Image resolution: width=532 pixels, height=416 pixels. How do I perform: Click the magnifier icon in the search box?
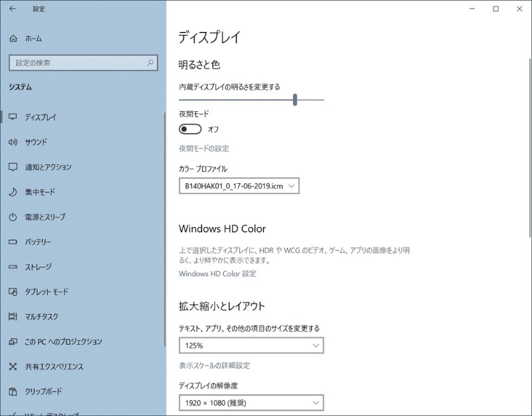tap(150, 63)
